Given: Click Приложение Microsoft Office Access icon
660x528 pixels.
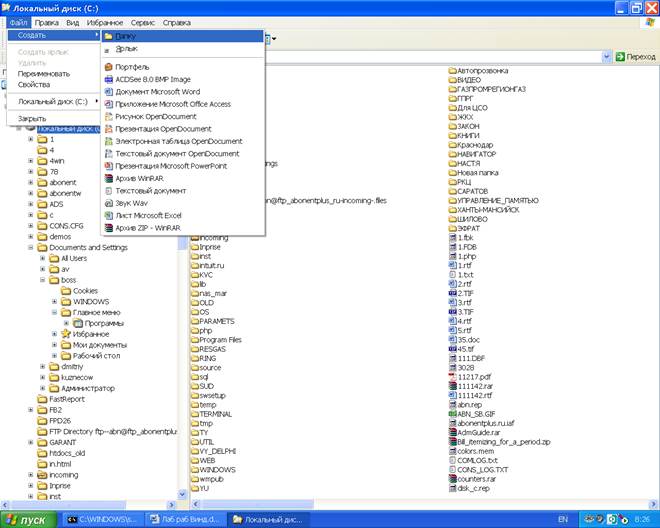Looking at the screenshot, I should pyautogui.click(x=109, y=104).
